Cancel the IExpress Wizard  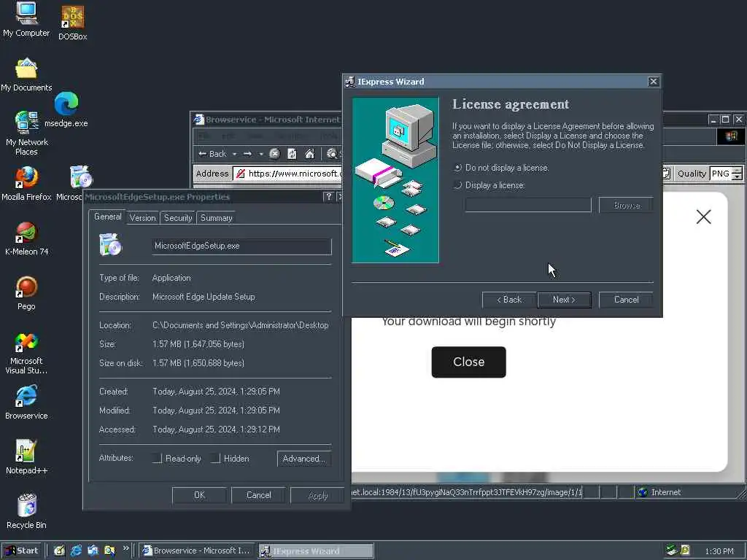coord(626,300)
